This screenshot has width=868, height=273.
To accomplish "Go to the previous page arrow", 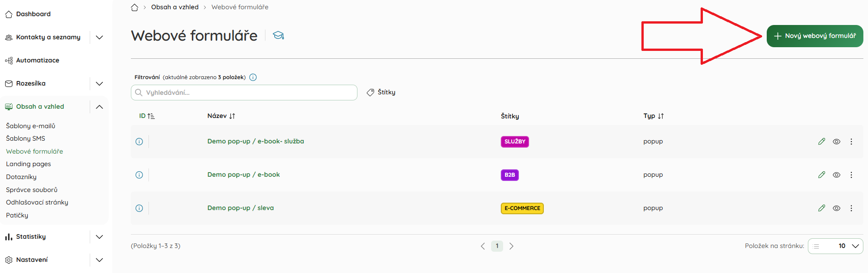I will click(x=483, y=246).
